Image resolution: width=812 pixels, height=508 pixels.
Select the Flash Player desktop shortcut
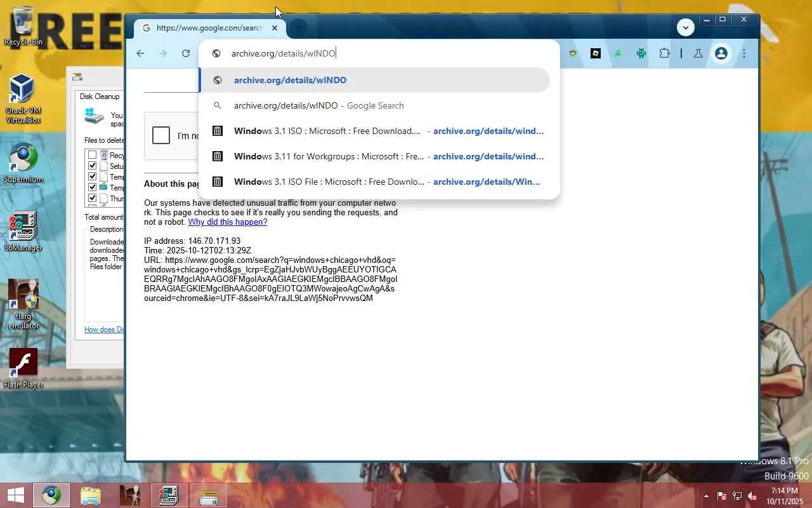coord(23,368)
